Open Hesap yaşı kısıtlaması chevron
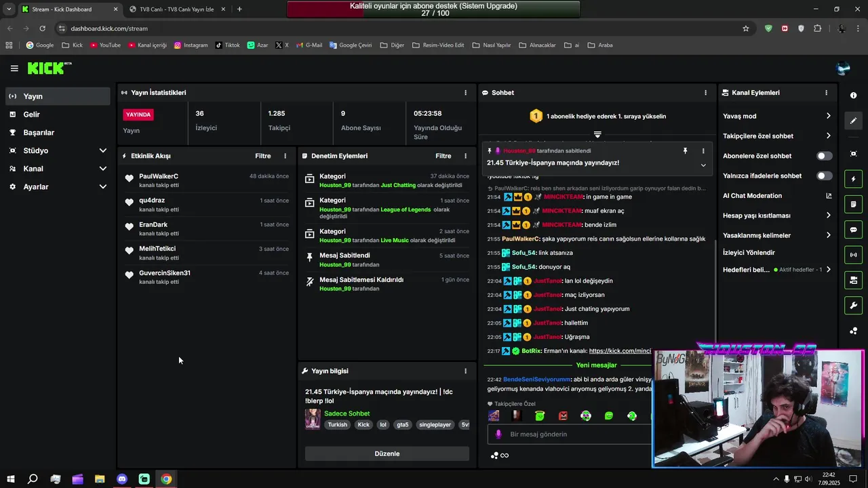Screen dimensions: 868x488 828,216
